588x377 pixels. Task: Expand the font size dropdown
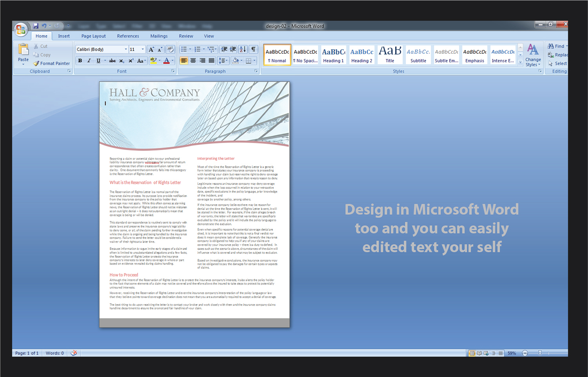point(143,49)
